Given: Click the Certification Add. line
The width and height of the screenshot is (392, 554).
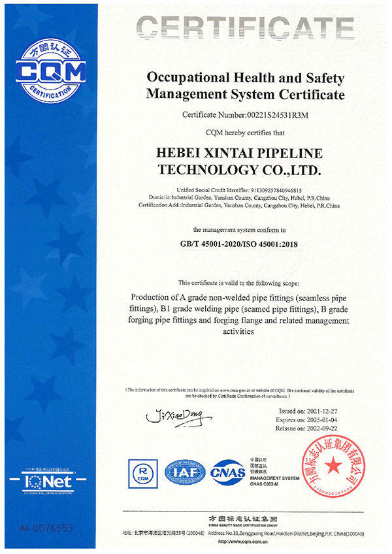Looking at the screenshot, I should (239, 205).
